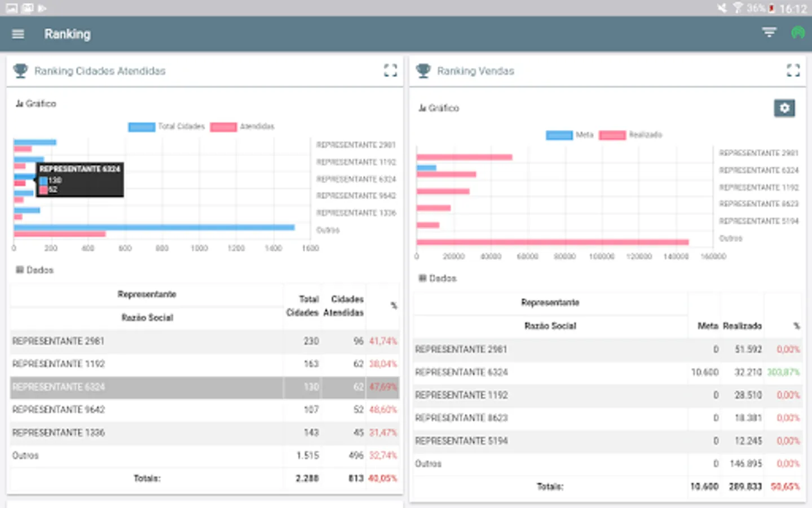Click chart icon beside Gráfico in Ranking Vendas
Screen dimensions: 812x508
tap(422, 108)
